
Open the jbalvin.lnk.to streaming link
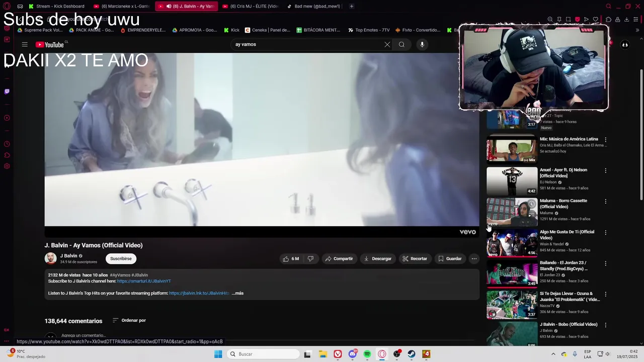[x=199, y=293]
